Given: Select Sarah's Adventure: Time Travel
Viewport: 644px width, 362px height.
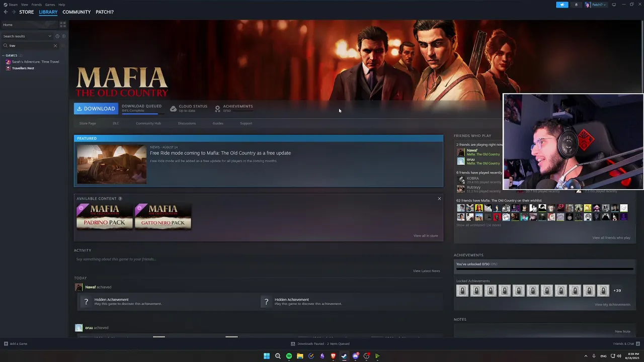Looking at the screenshot, I should 32,62.
